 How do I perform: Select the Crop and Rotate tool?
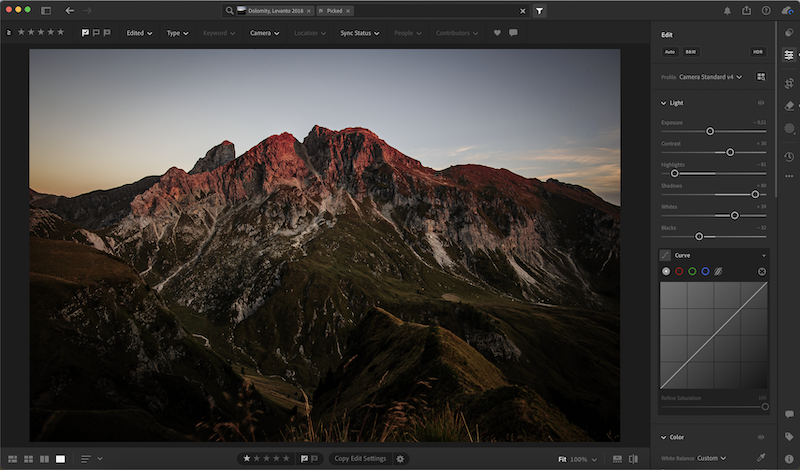click(x=789, y=83)
